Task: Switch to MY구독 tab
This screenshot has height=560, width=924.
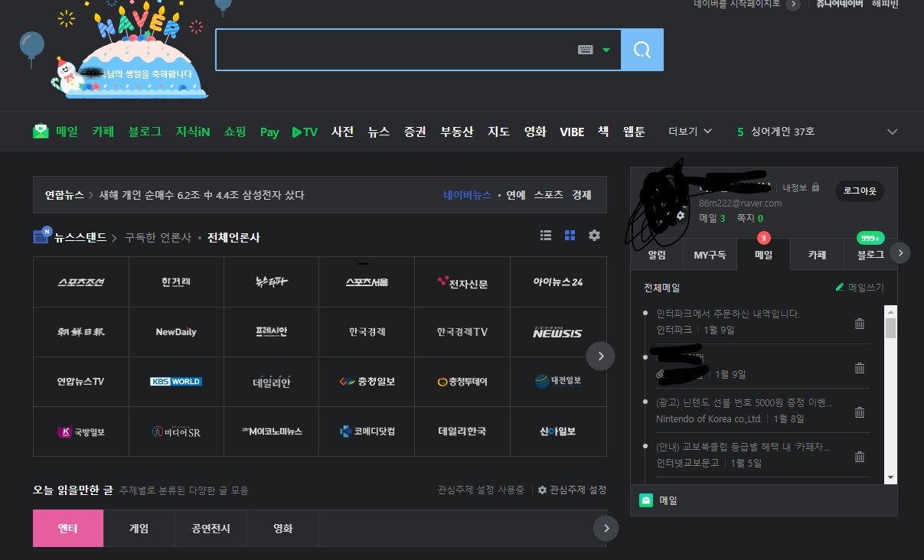Action: [x=710, y=255]
